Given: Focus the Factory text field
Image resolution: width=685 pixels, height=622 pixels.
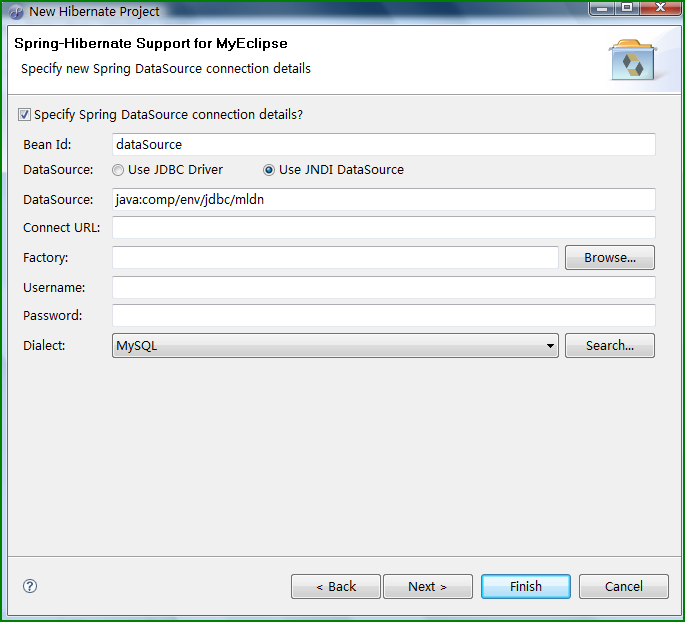Looking at the screenshot, I should [x=335, y=257].
